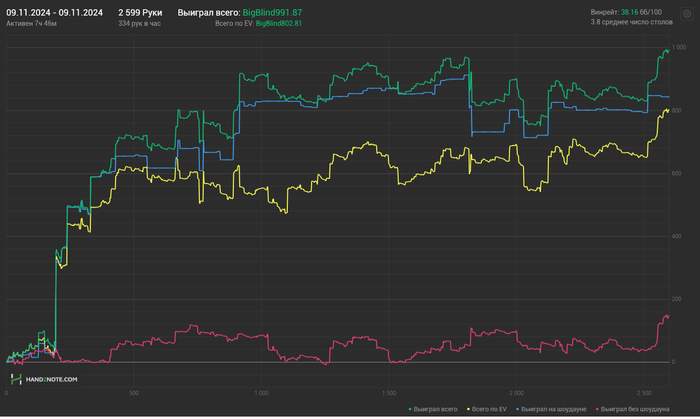This screenshot has height=419, width=700.
Task: Toggle the pink 'Выиграл без шоудауна' legend series
Action: 633,409
